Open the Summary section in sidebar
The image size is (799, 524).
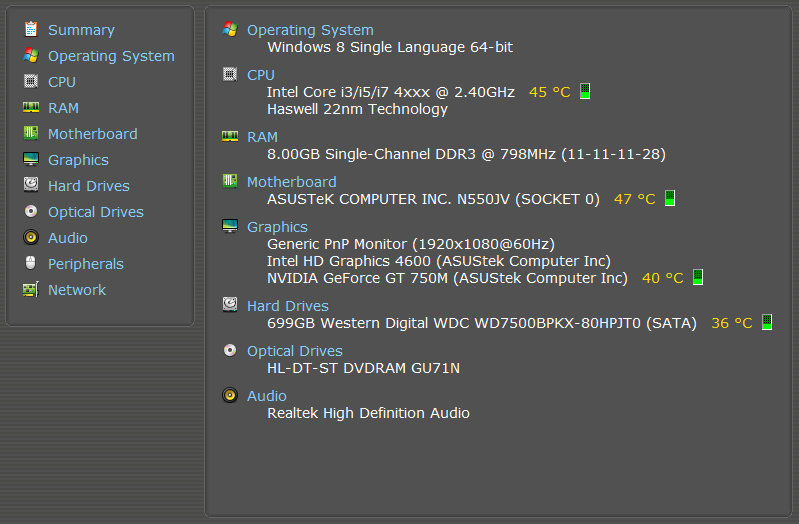81,30
